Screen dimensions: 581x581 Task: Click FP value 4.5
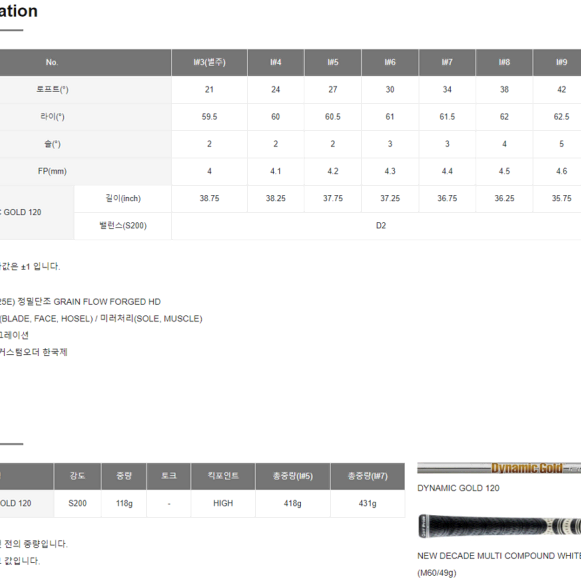(504, 171)
